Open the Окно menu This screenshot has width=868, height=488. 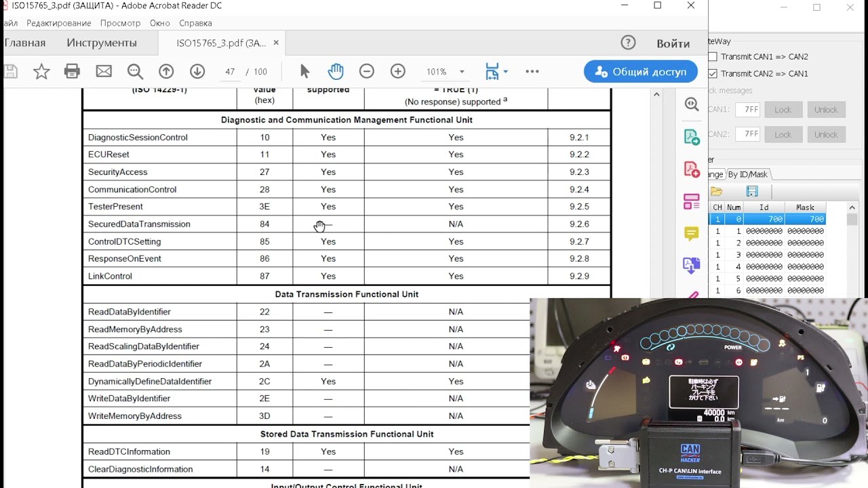[x=160, y=23]
